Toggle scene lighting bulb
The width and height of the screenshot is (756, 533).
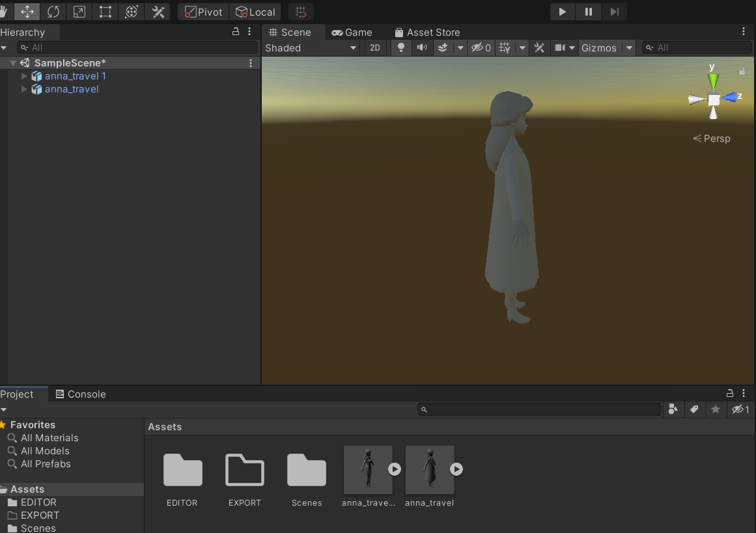[x=400, y=48]
